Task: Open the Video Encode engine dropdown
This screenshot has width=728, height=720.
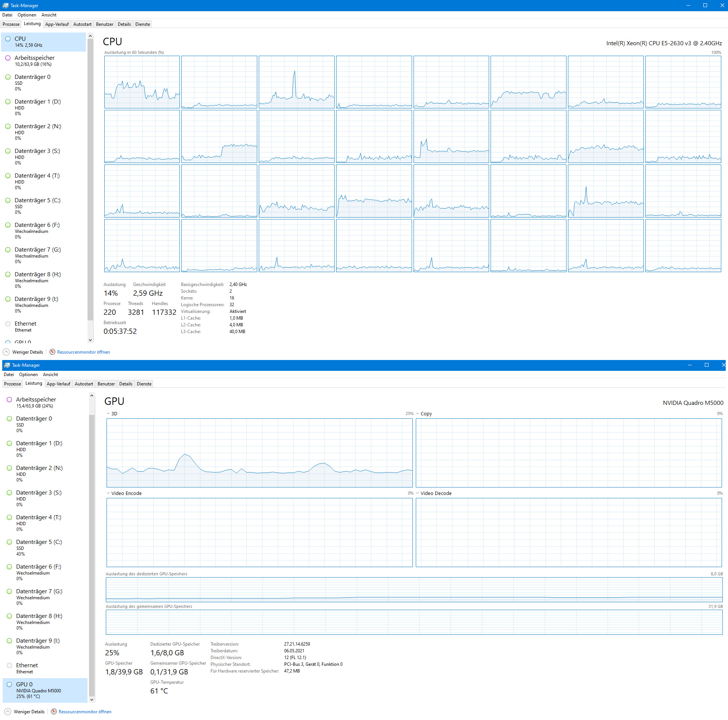Action: pos(108,493)
